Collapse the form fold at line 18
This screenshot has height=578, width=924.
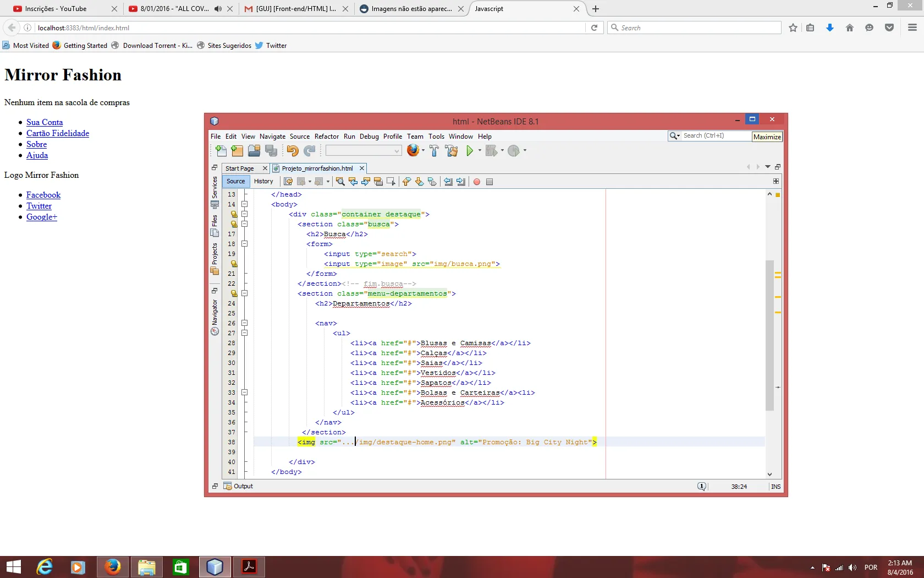pyautogui.click(x=244, y=244)
